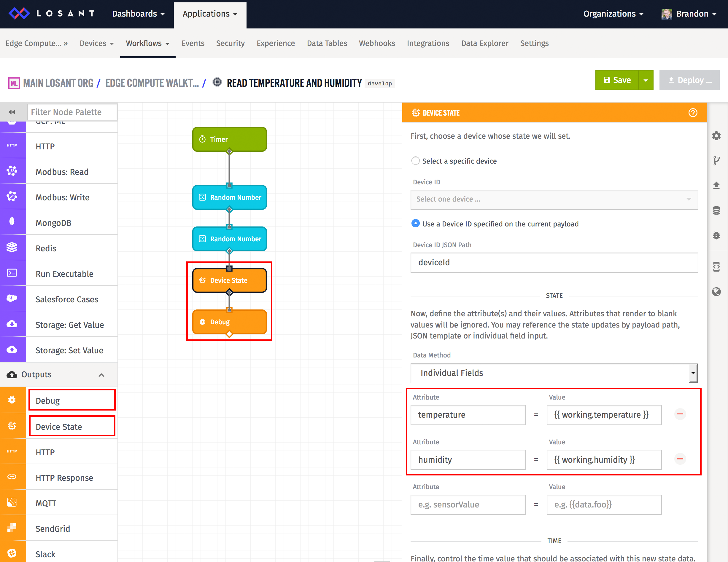Choose Select a specific device radio
728x562 pixels.
(x=415, y=161)
